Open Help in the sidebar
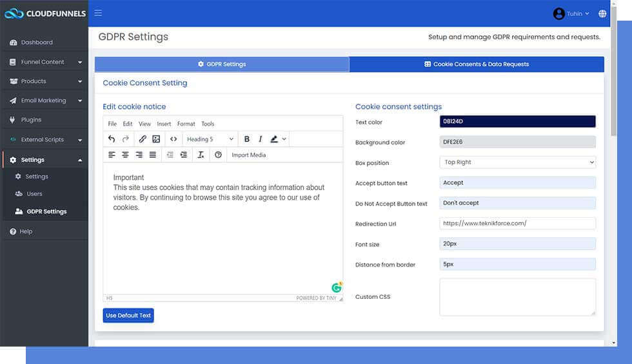 pos(26,231)
